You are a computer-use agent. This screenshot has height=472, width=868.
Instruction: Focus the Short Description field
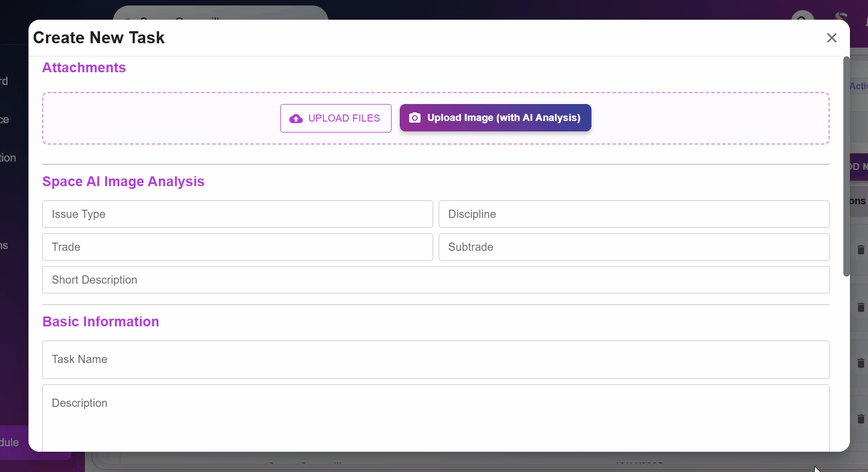tap(435, 280)
